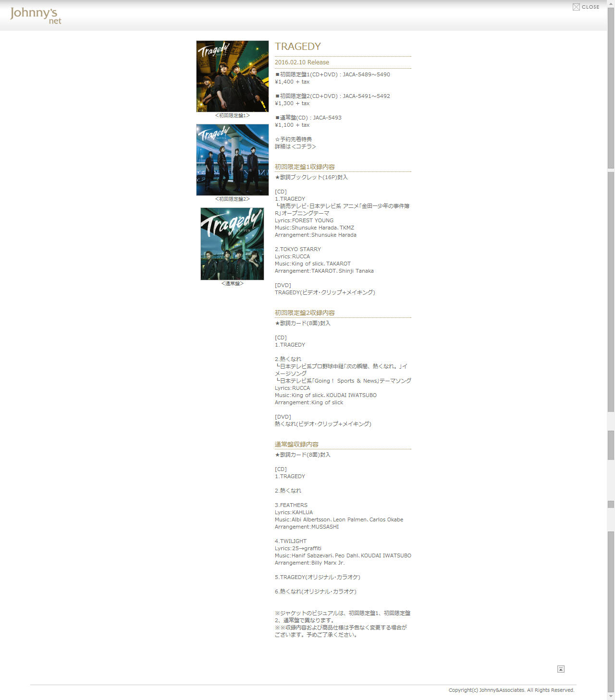Click the JACA-5489～5490 edition line
The image size is (615, 700).
tap(332, 74)
